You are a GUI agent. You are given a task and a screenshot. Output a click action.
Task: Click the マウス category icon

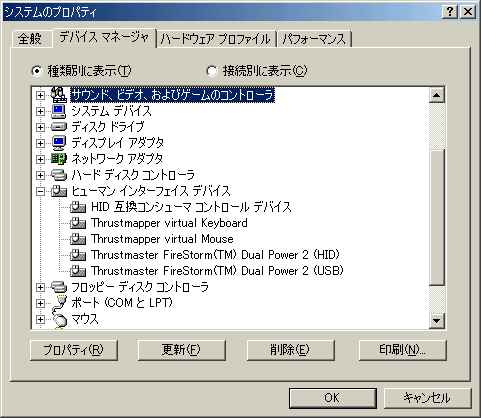[59, 319]
